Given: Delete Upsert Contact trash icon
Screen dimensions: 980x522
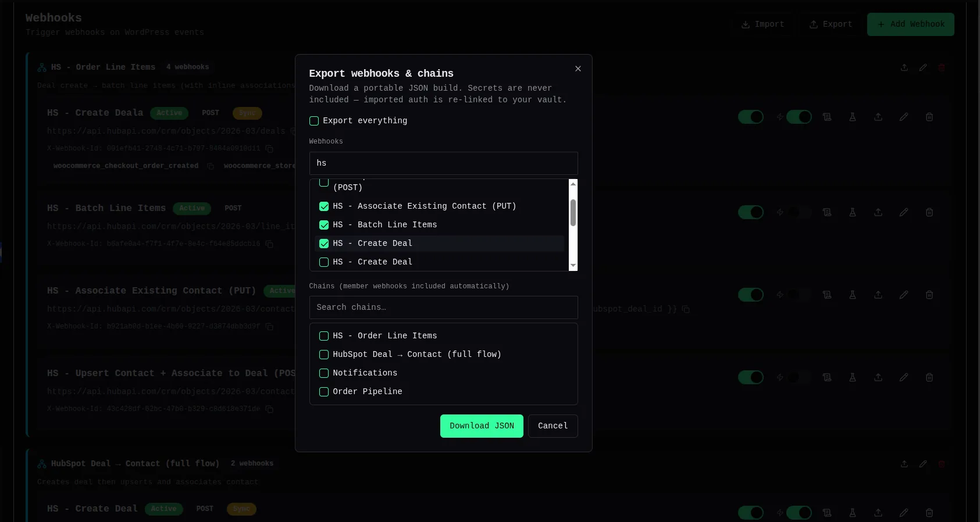Looking at the screenshot, I should tap(929, 377).
